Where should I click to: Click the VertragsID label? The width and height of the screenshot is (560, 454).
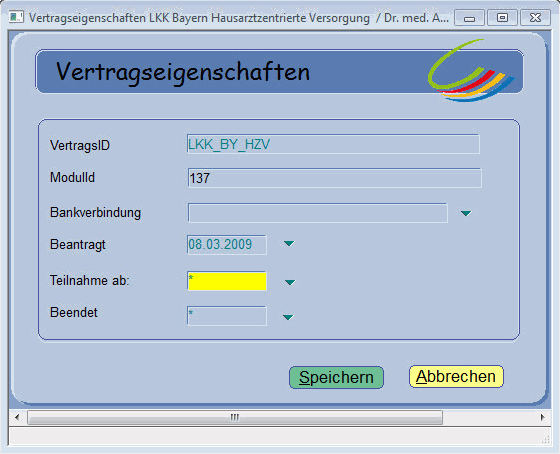tap(80, 145)
